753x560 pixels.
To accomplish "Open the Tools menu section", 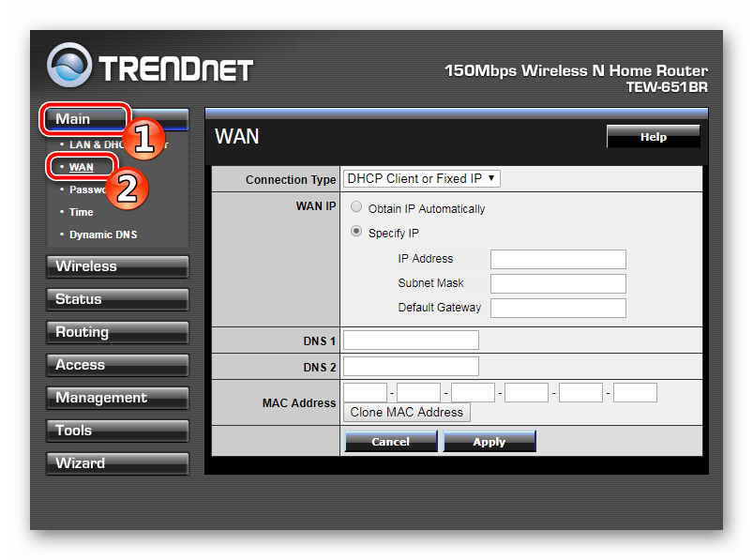I will [117, 431].
